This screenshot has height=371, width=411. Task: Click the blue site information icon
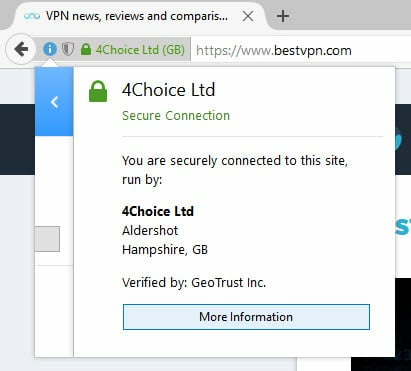click(x=50, y=49)
